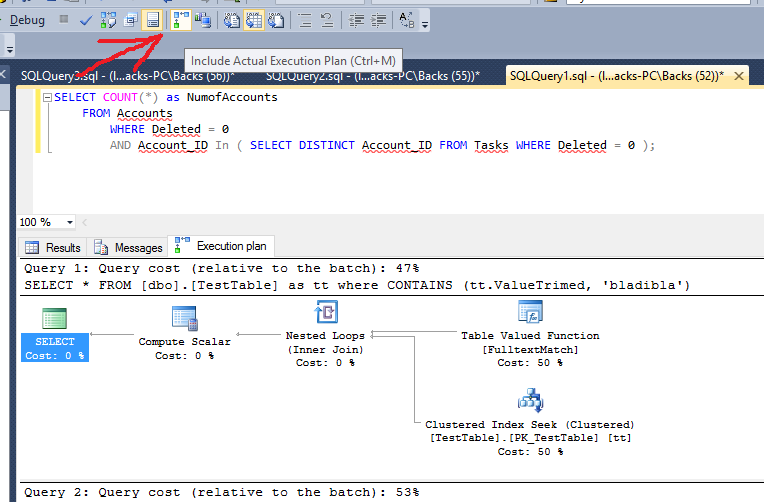Close the SQLQuery1.sql tab
Image resolution: width=764 pixels, height=502 pixels.
739,76
